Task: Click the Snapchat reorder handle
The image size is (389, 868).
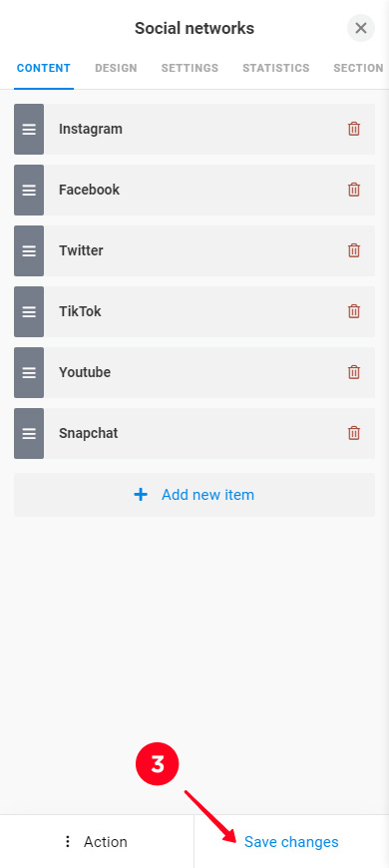Action: (29, 433)
